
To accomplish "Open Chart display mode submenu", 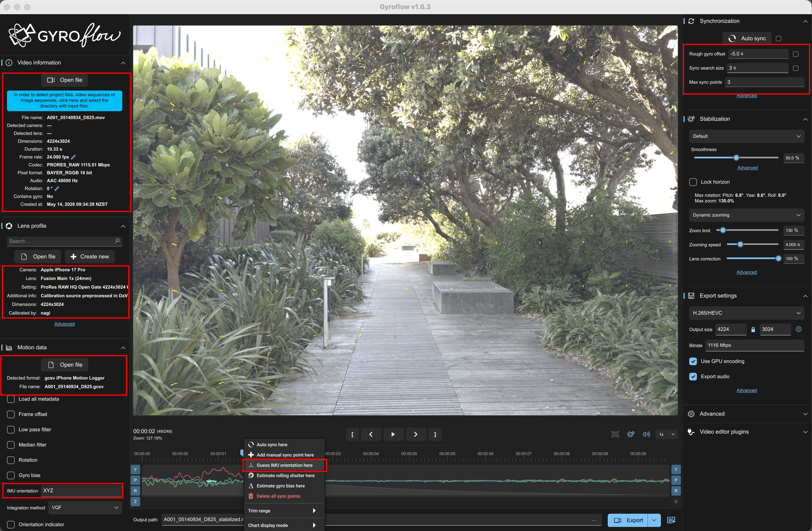I will coord(284,525).
